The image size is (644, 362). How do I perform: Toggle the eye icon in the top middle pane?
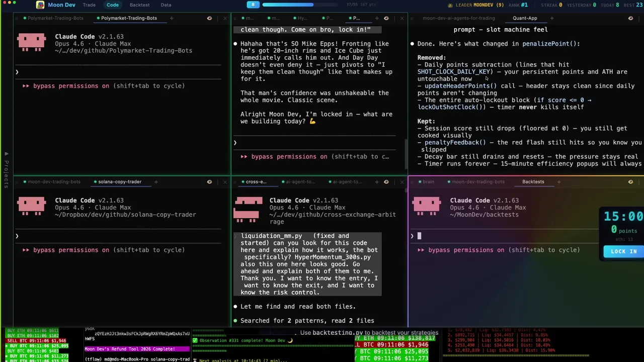click(x=386, y=18)
